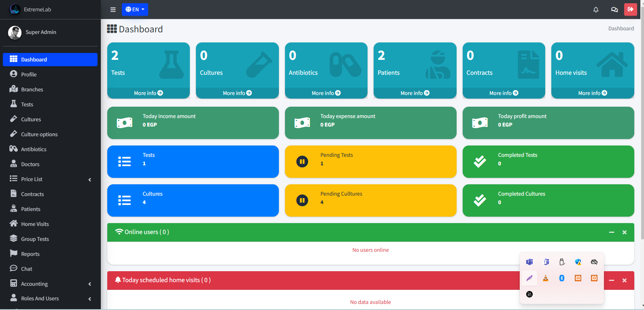Viewport: 644px width, 310px height.
Task: Collapse the Online users panel
Action: [x=612, y=232]
